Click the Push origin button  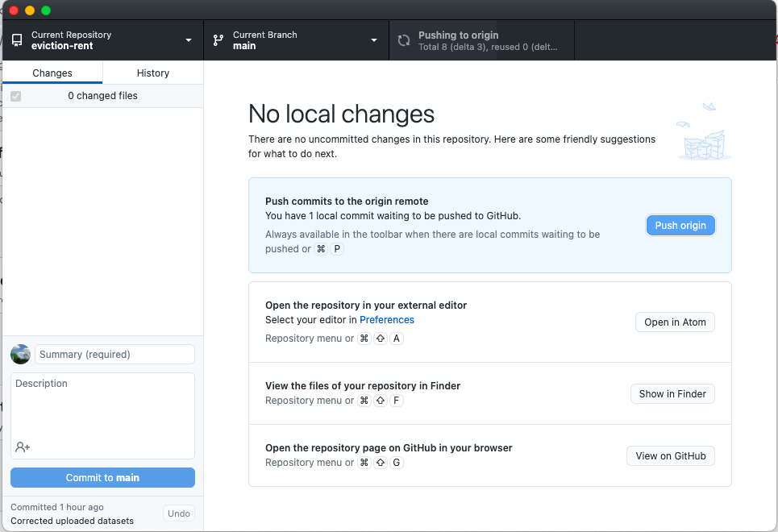click(680, 225)
